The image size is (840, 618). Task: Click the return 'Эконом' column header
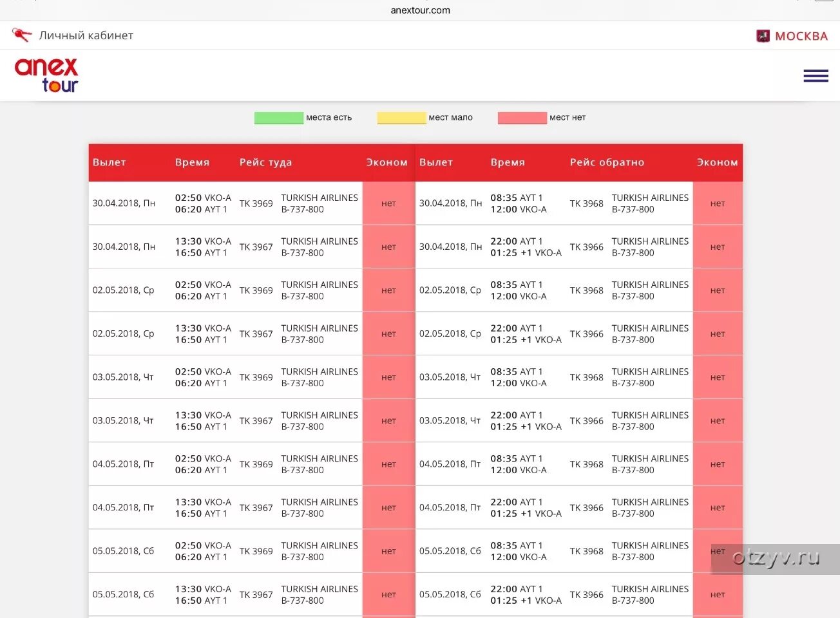(x=717, y=162)
